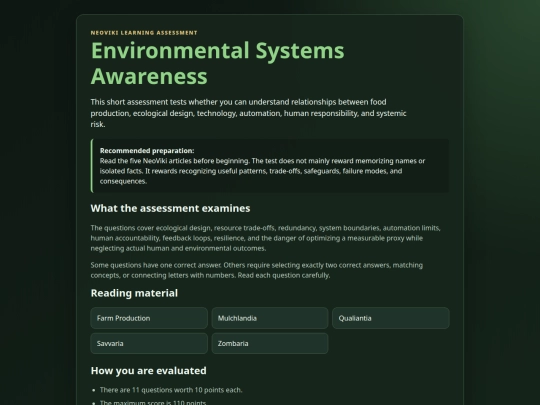Click the 'Some questions have one correct answer' paragraph
This screenshot has width=540, height=405.
tap(257, 270)
